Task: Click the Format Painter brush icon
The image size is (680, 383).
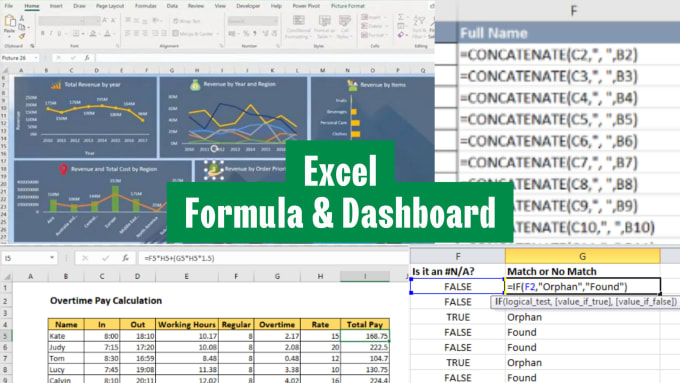Action: (22, 36)
